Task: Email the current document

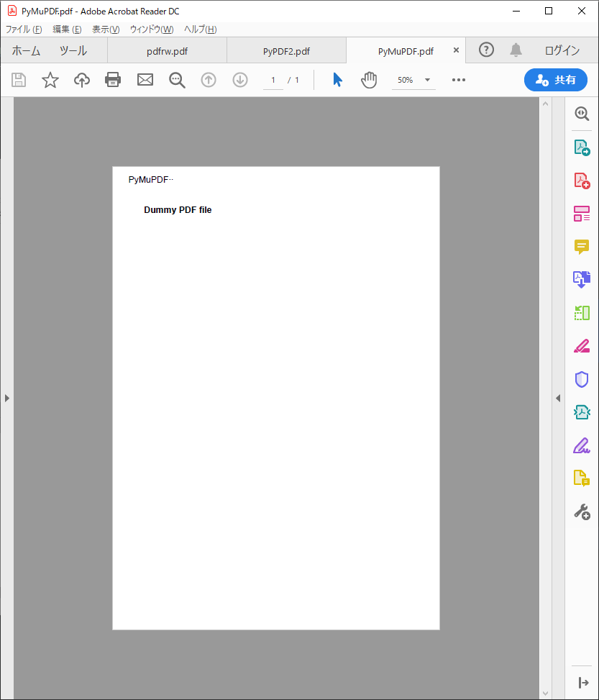Action: click(x=145, y=80)
